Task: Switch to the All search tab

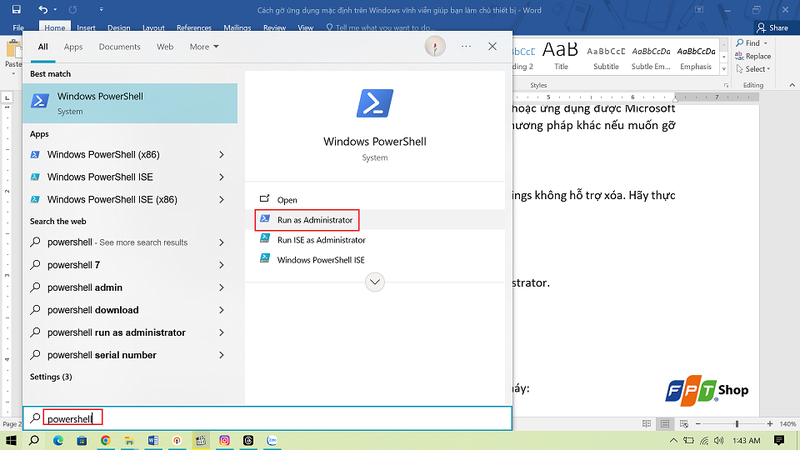Action: [x=43, y=46]
